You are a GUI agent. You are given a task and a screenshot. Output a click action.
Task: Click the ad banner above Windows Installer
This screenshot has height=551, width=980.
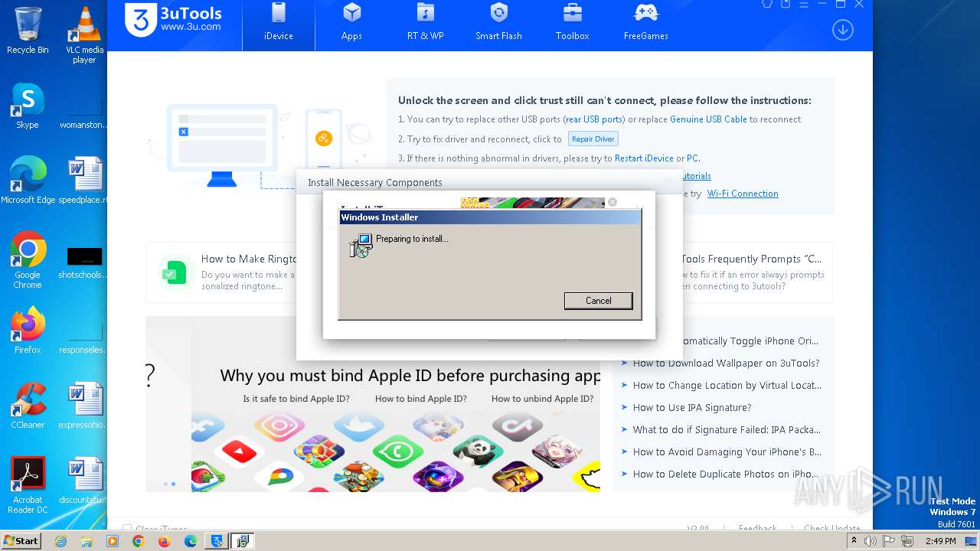(532, 203)
